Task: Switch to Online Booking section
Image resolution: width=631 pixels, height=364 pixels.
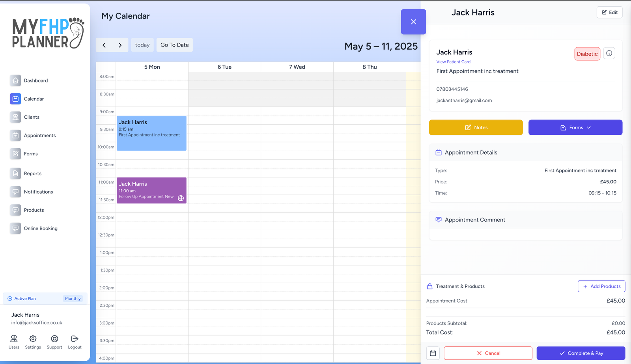Action: click(x=16, y=228)
